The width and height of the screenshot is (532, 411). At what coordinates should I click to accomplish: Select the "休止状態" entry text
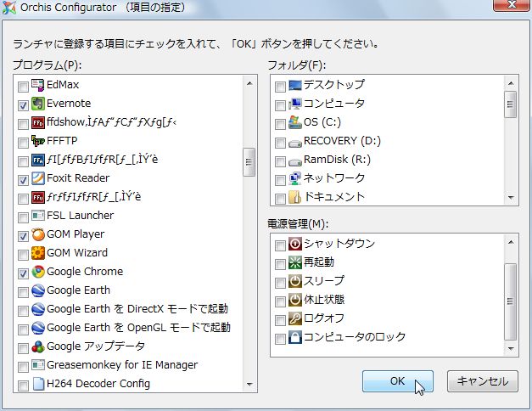point(324,300)
